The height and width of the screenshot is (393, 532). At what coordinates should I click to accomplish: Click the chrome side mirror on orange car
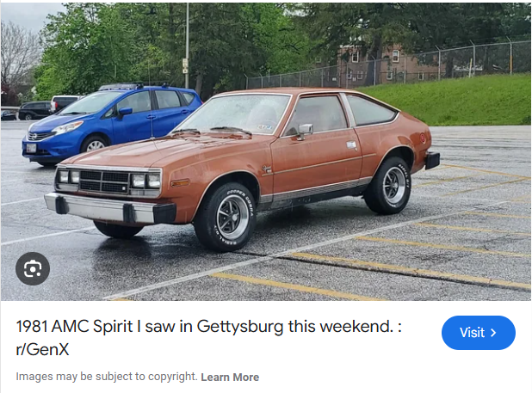(x=305, y=130)
